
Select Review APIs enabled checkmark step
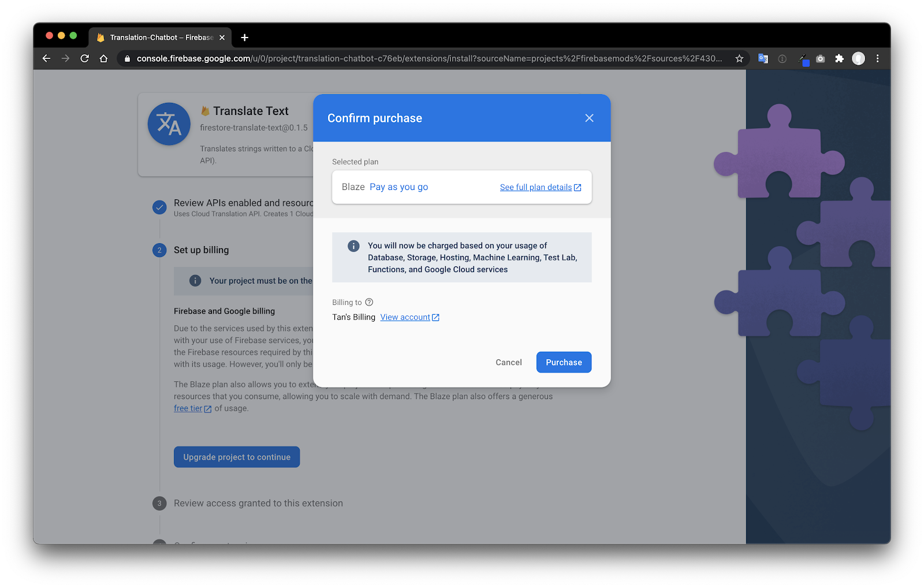[159, 207]
